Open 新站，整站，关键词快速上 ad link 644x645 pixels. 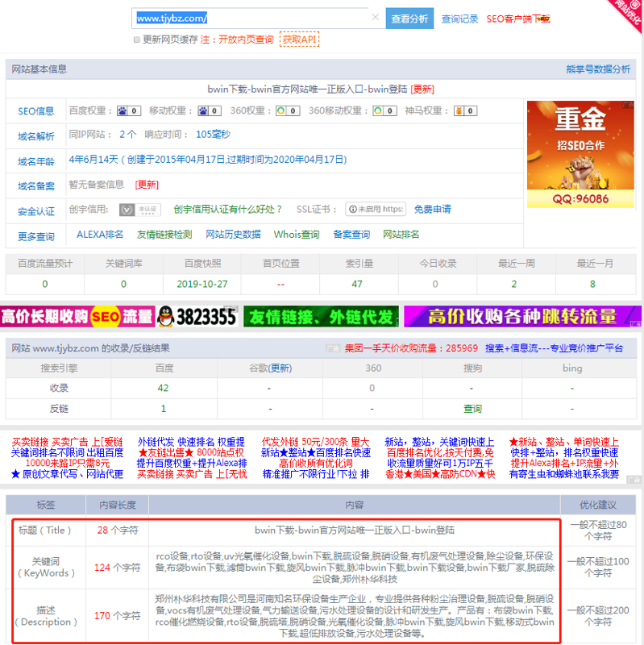439,442
